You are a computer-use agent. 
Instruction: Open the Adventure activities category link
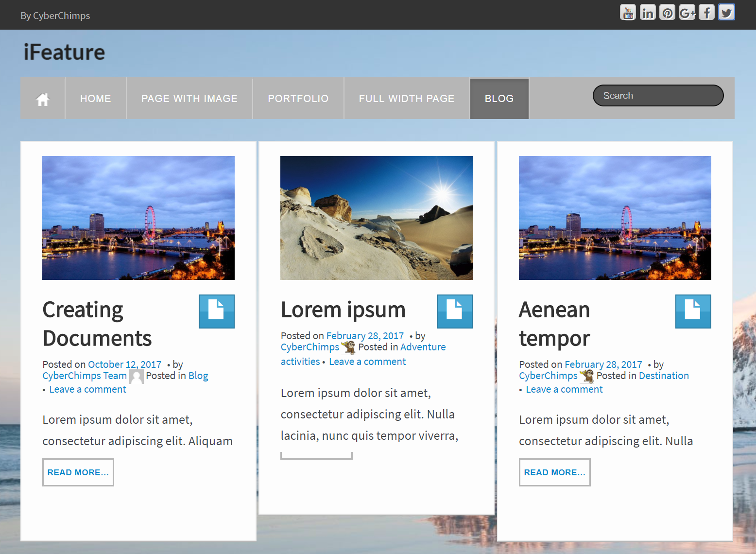coord(363,354)
